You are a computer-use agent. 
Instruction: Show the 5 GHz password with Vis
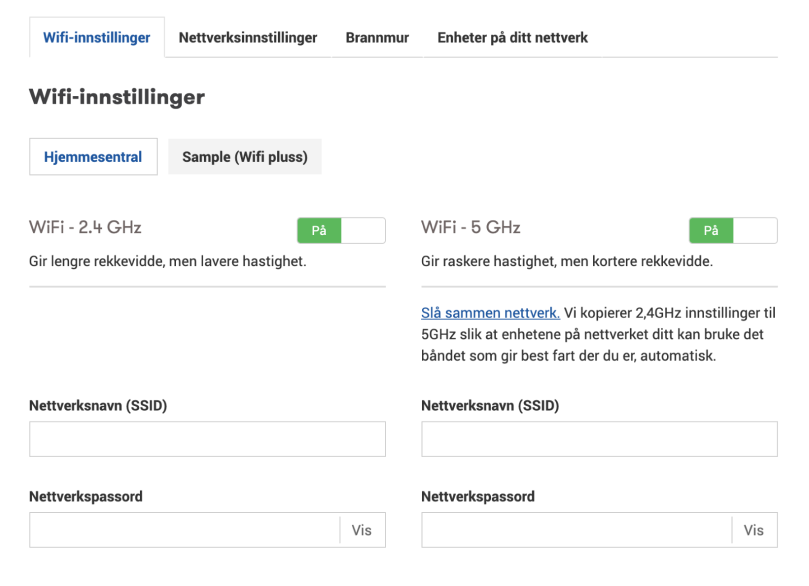click(x=754, y=530)
